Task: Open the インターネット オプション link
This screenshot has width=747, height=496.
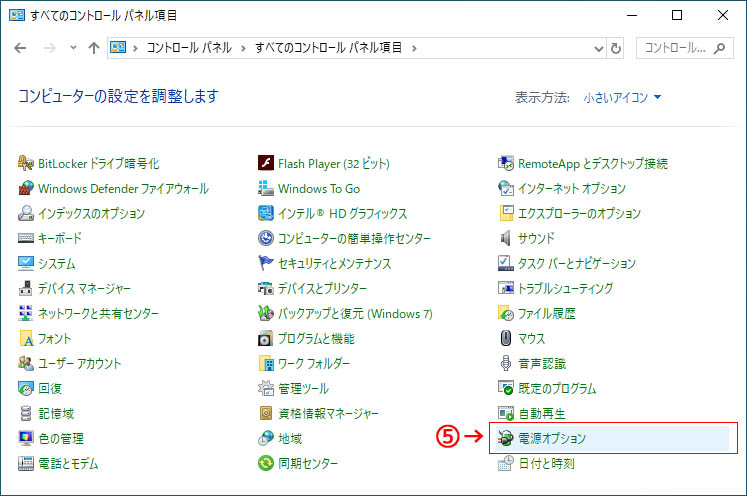Action: point(572,188)
